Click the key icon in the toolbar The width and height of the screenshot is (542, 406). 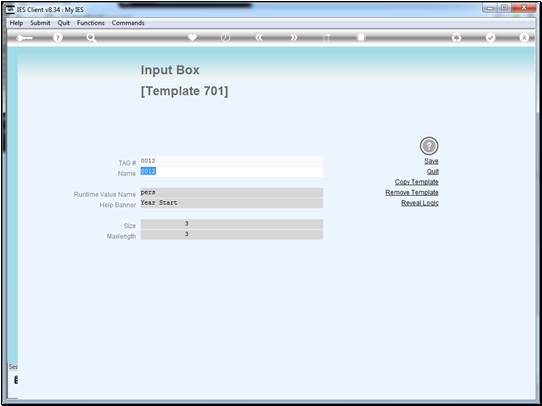(24, 38)
